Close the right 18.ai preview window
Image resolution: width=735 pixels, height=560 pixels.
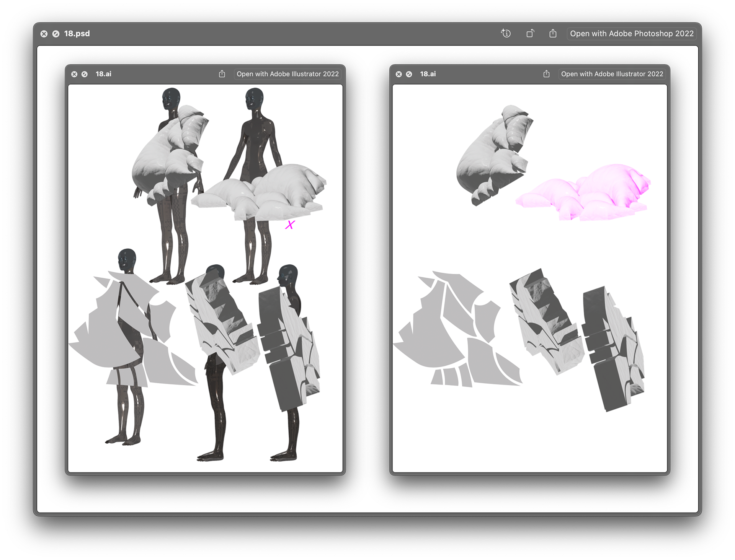399,74
